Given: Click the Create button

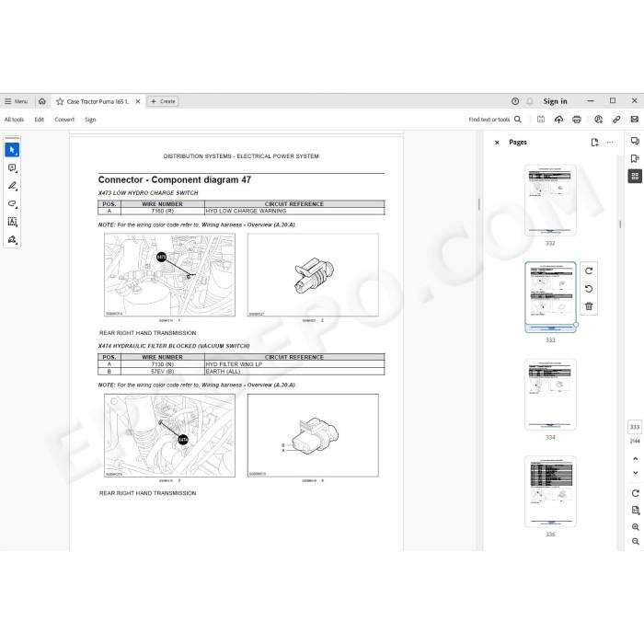Looking at the screenshot, I should pos(163,101).
